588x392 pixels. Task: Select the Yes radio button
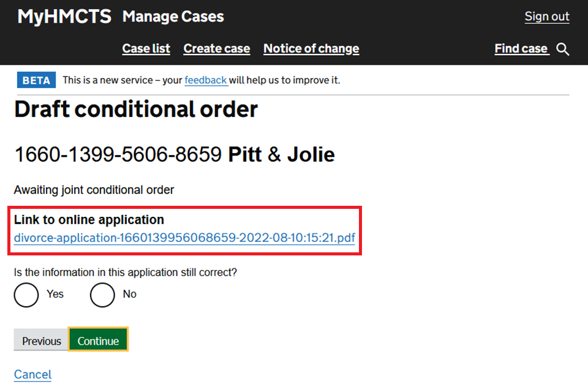pyautogui.click(x=26, y=295)
